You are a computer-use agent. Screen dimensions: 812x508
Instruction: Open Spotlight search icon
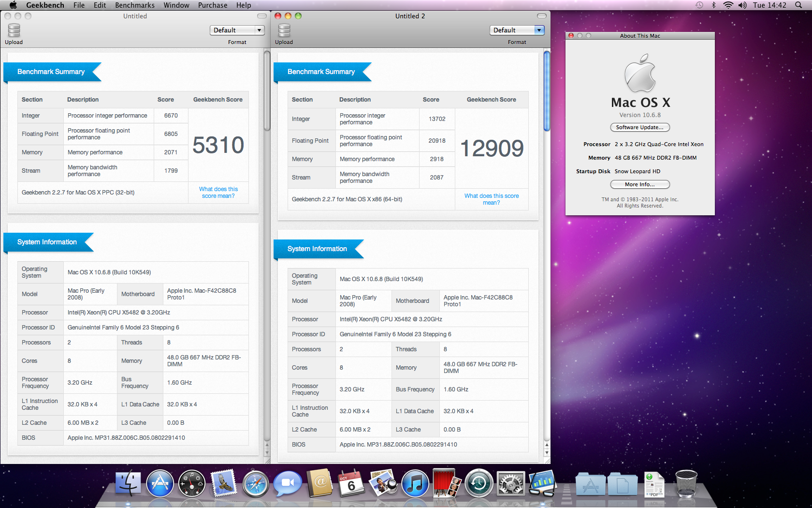[798, 5]
